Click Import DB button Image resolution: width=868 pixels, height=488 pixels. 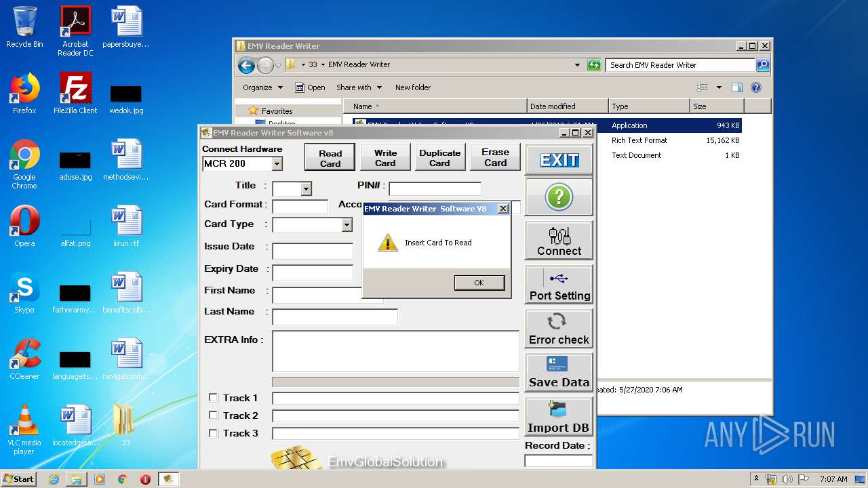pyautogui.click(x=559, y=417)
